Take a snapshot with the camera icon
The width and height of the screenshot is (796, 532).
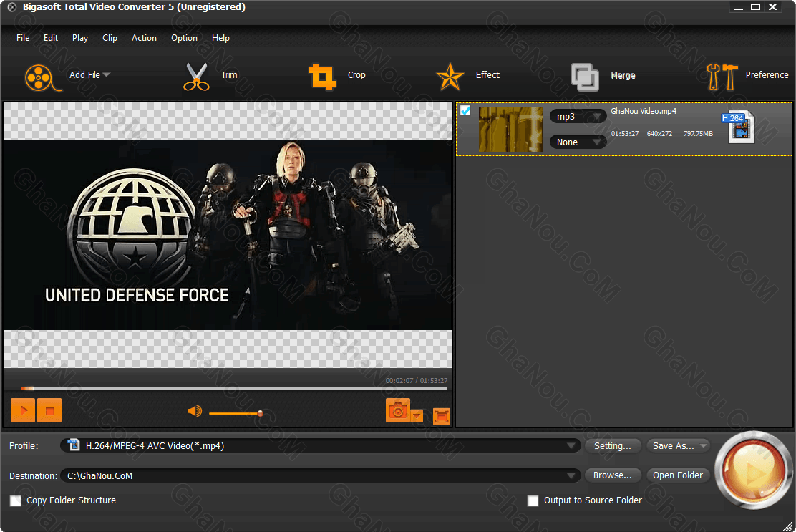click(398, 410)
